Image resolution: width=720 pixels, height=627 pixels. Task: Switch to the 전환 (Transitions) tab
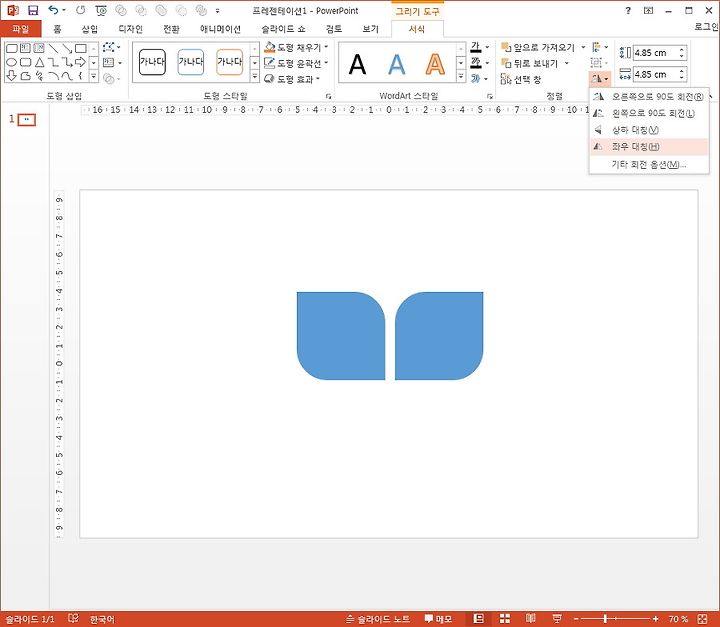[171, 28]
